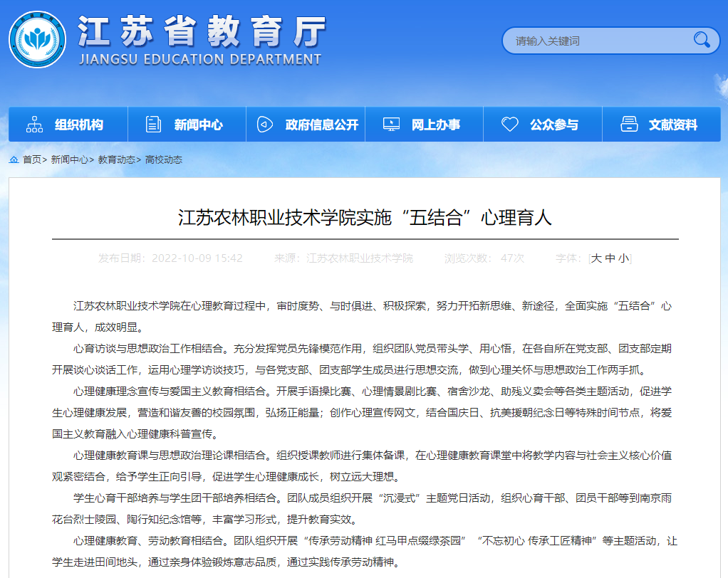
Task: Click 首页 breadcrumb link
Action: (32, 159)
